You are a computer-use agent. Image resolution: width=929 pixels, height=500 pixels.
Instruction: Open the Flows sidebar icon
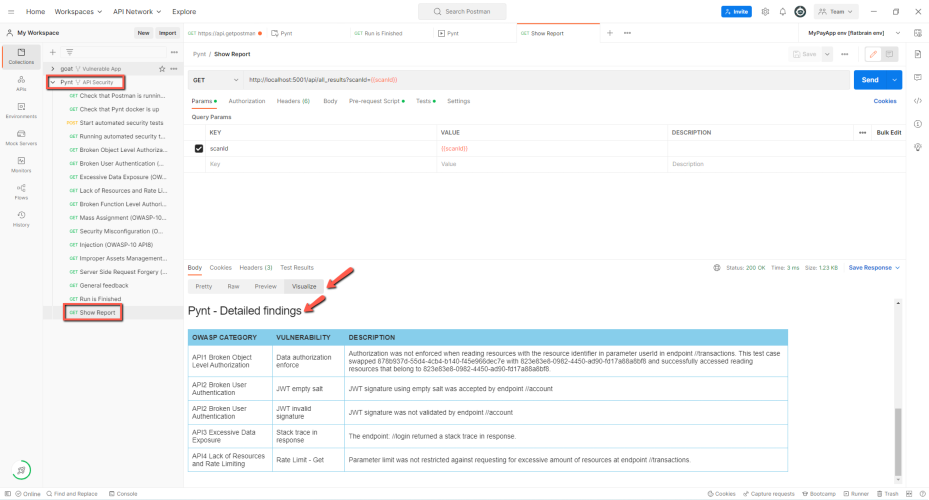21,191
